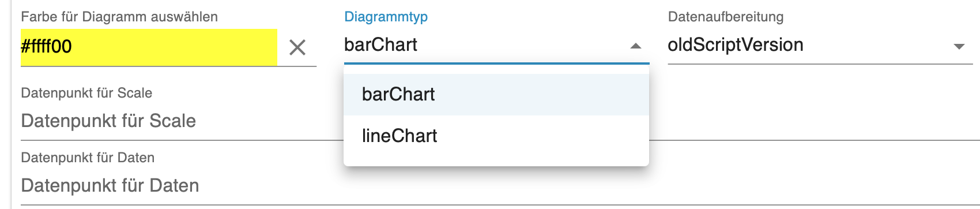Click the 'Farbe für Diagramm auswählen' label
The height and width of the screenshot is (209, 980).
119,17
